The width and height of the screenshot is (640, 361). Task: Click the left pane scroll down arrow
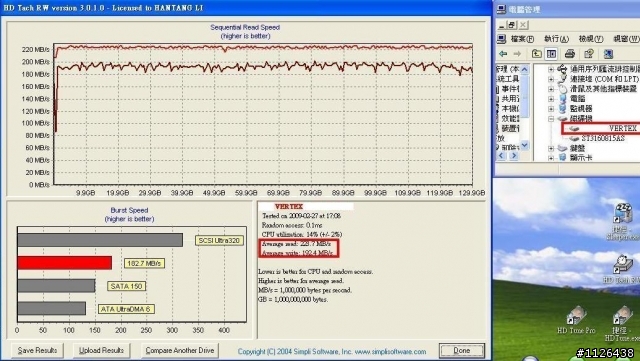(x=524, y=145)
